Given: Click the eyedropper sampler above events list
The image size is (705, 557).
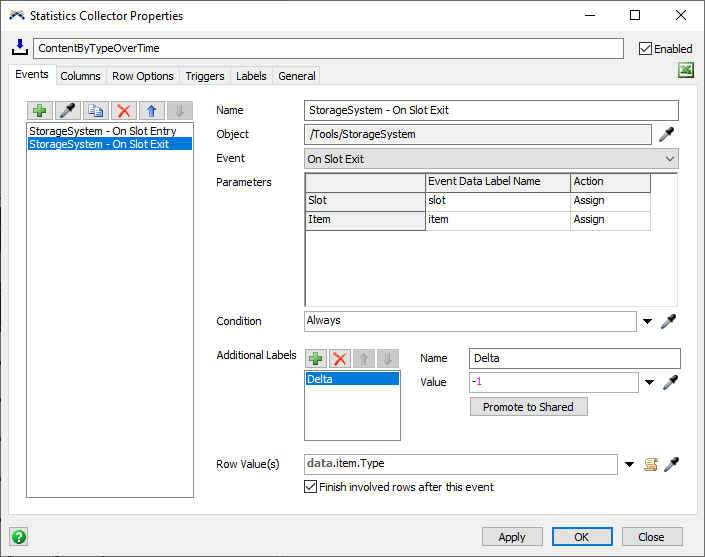Looking at the screenshot, I should [x=68, y=111].
